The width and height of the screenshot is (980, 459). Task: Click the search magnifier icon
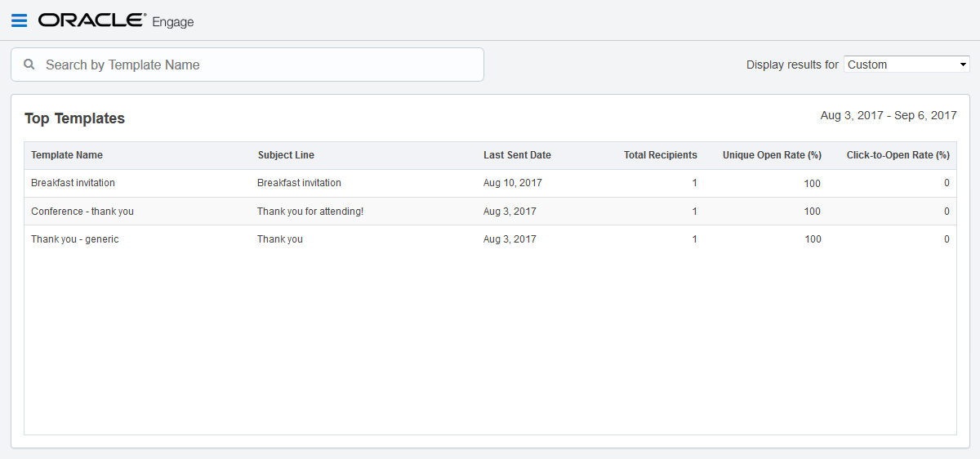click(29, 65)
